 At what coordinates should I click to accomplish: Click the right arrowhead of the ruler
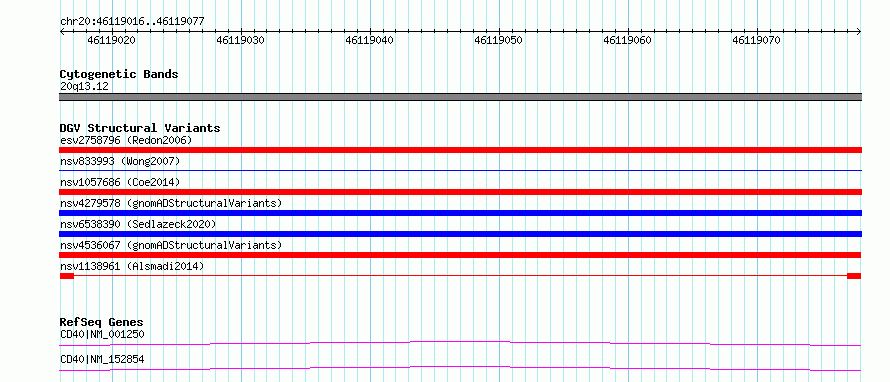858,32
